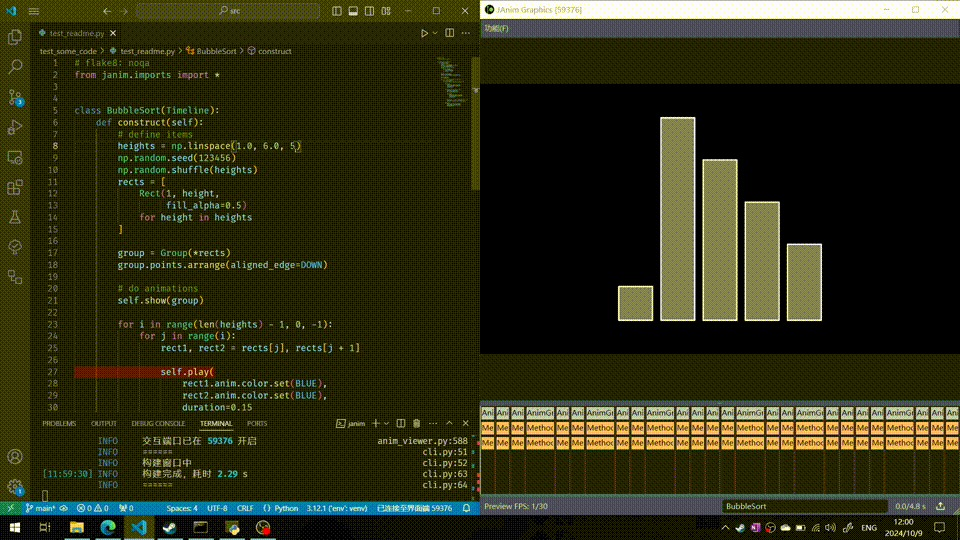Kill terminal with trash can icon
960x540 pixels.
[416, 423]
